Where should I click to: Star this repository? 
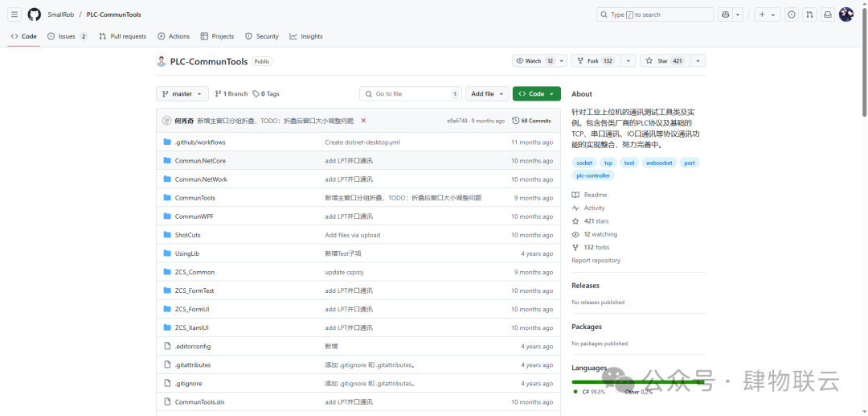pos(665,61)
